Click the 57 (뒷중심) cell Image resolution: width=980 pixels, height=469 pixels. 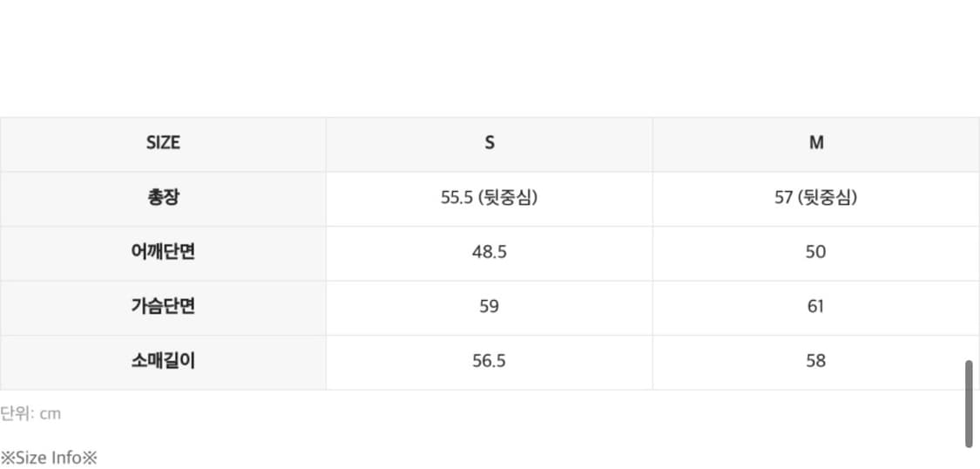[x=815, y=198]
